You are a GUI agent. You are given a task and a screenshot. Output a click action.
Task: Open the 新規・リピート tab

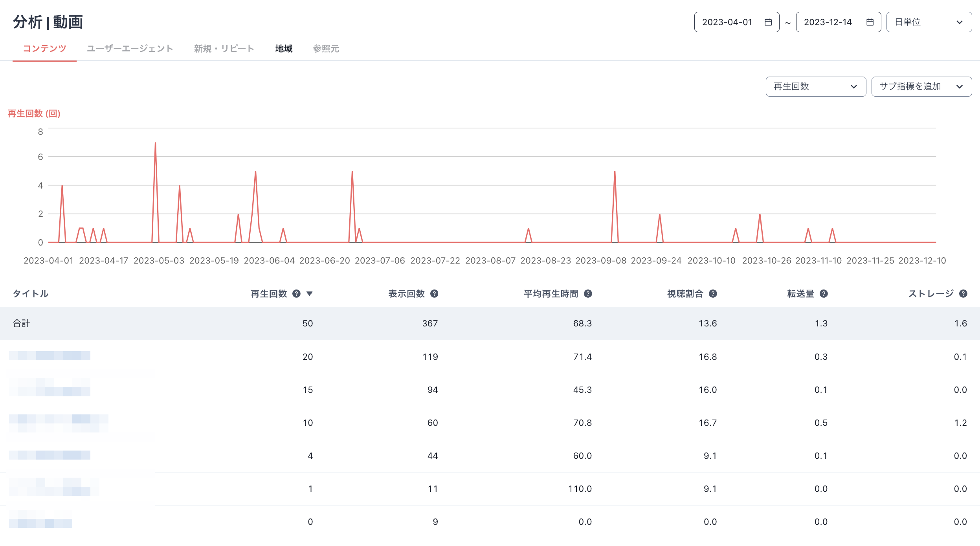[x=224, y=49]
